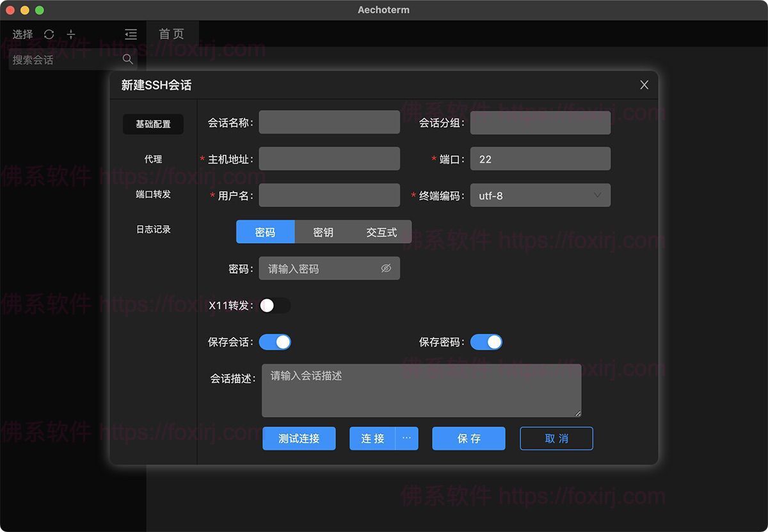The image size is (768, 532).
Task: Click the password visibility eye icon
Action: pyautogui.click(x=385, y=269)
